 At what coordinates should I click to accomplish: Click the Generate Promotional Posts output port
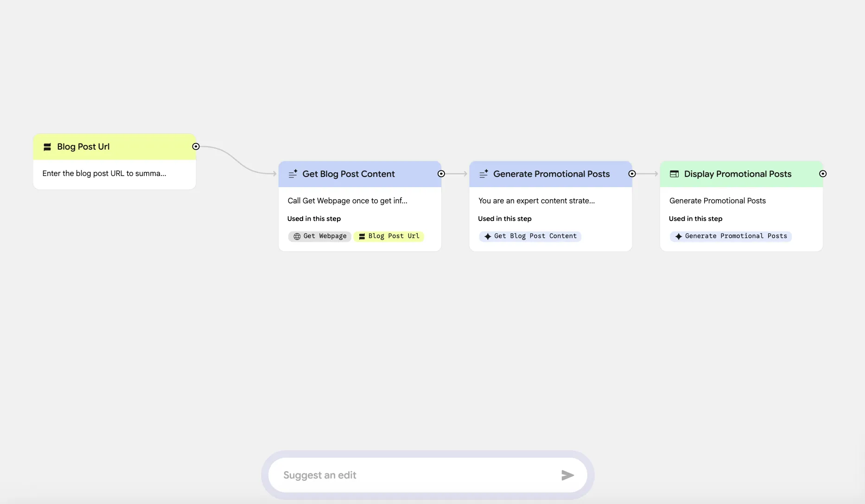pyautogui.click(x=632, y=174)
